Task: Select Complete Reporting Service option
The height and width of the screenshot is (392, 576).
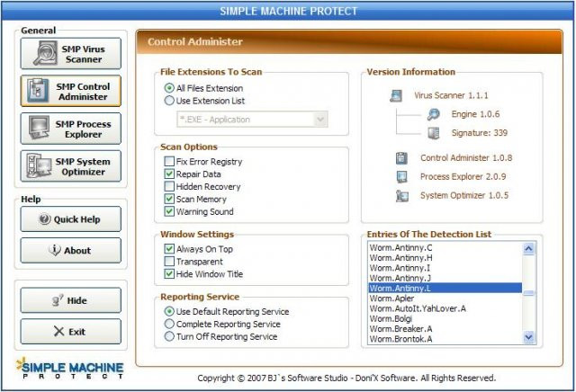Action: pos(169,324)
